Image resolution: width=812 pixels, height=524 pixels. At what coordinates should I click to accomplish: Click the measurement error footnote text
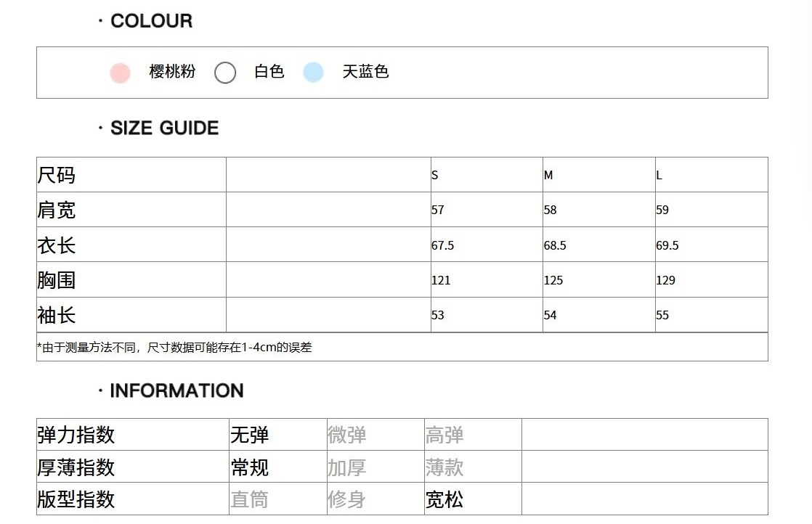[174, 348]
